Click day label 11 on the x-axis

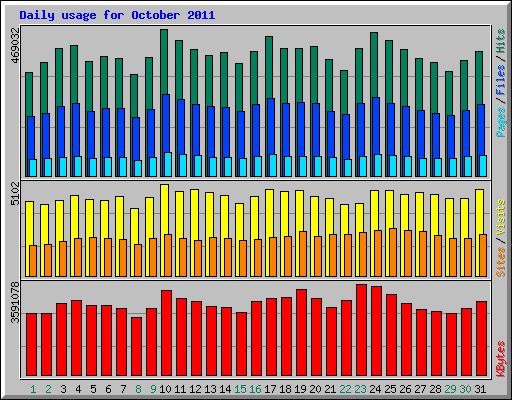(x=180, y=389)
